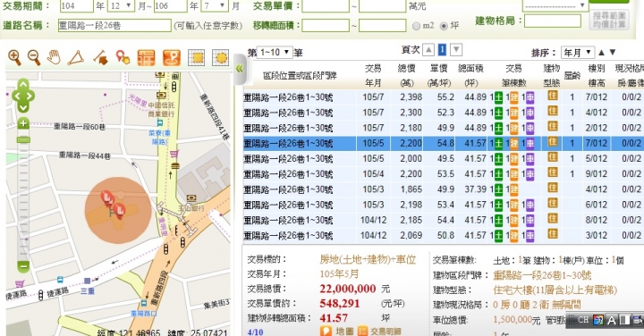The width and height of the screenshot is (644, 336).
Task: Select the row priced 2,398
Action: [x=444, y=97]
